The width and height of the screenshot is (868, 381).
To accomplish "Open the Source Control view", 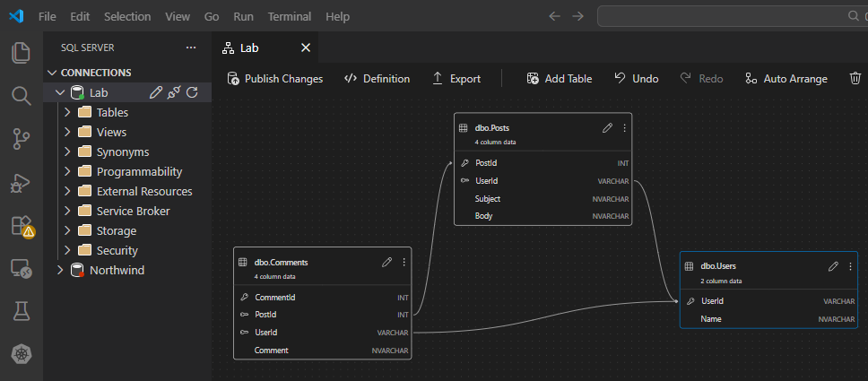I will click(x=21, y=138).
